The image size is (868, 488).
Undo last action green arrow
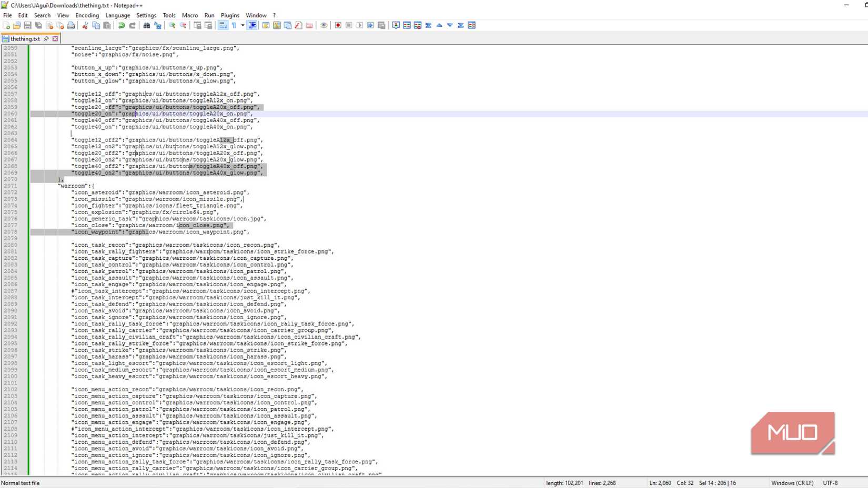pyautogui.click(x=121, y=25)
